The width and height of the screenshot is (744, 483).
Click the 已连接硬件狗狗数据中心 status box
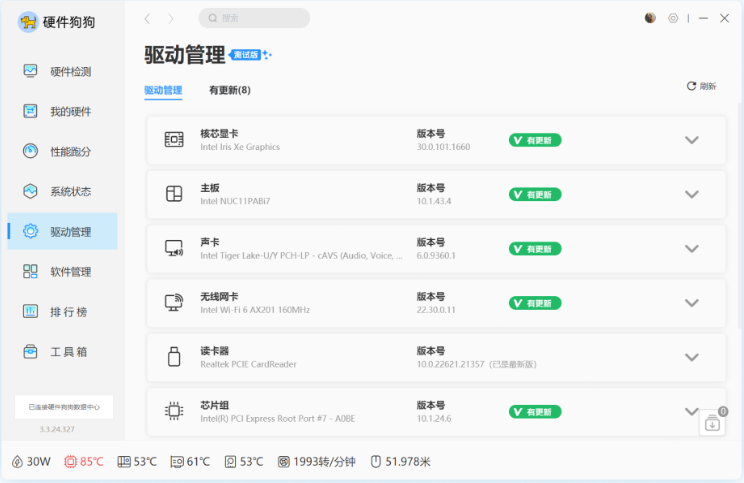[64, 407]
